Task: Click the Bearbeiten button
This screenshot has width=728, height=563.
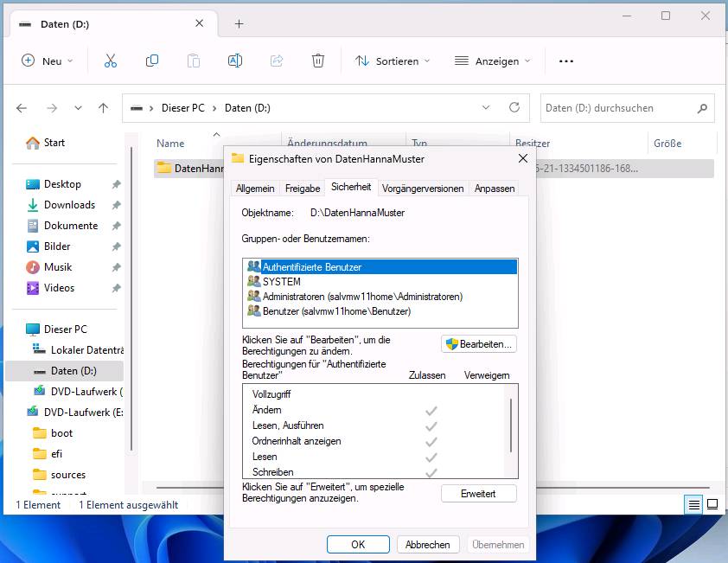Action: [x=479, y=343]
